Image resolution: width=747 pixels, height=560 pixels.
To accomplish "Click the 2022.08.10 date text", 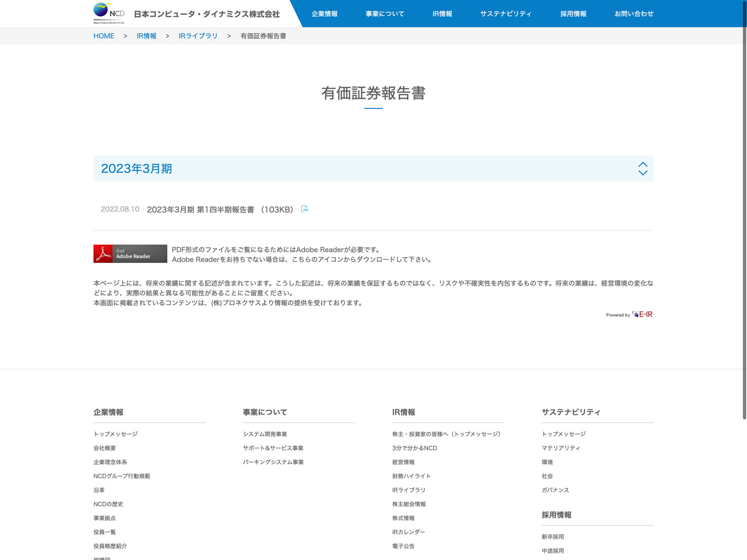I will pyautogui.click(x=120, y=209).
